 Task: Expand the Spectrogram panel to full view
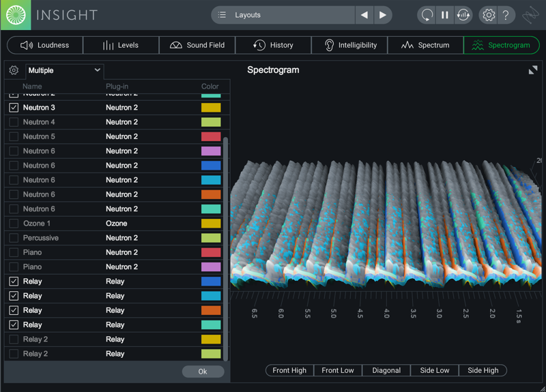point(533,70)
